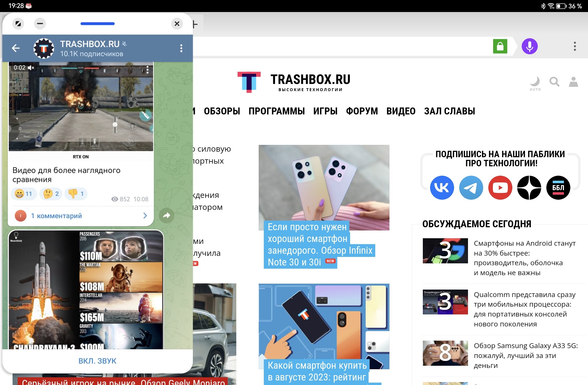Open smartphone August 2023 rating article
Viewport: 588px width, 385px height.
[318, 371]
